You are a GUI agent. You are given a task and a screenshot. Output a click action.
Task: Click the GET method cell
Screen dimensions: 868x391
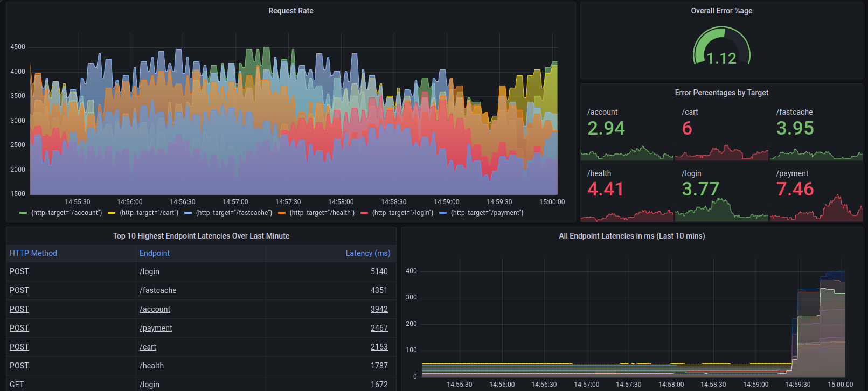tap(17, 385)
